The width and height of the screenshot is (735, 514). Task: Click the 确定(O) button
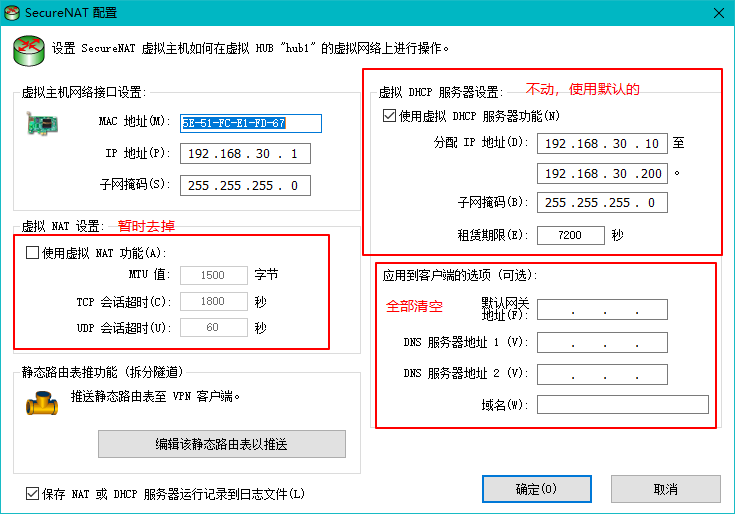536,489
